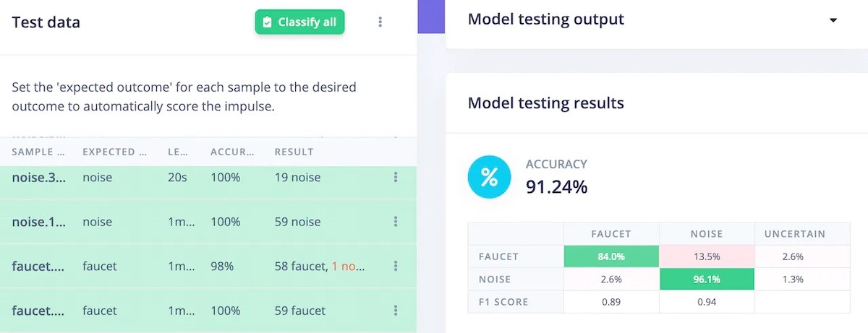Select the 96.1% noise confusion matrix cell

pyautogui.click(x=706, y=280)
